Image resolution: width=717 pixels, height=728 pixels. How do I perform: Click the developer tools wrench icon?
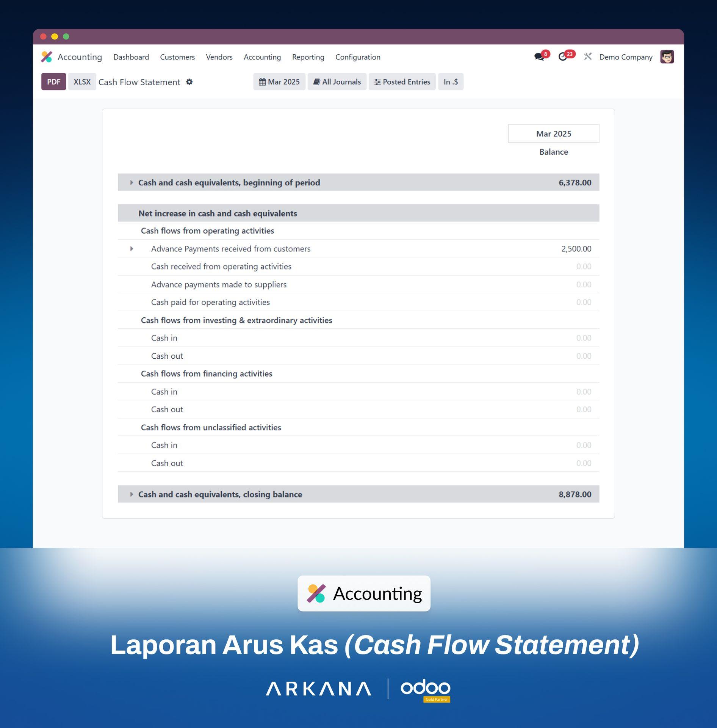click(x=588, y=57)
